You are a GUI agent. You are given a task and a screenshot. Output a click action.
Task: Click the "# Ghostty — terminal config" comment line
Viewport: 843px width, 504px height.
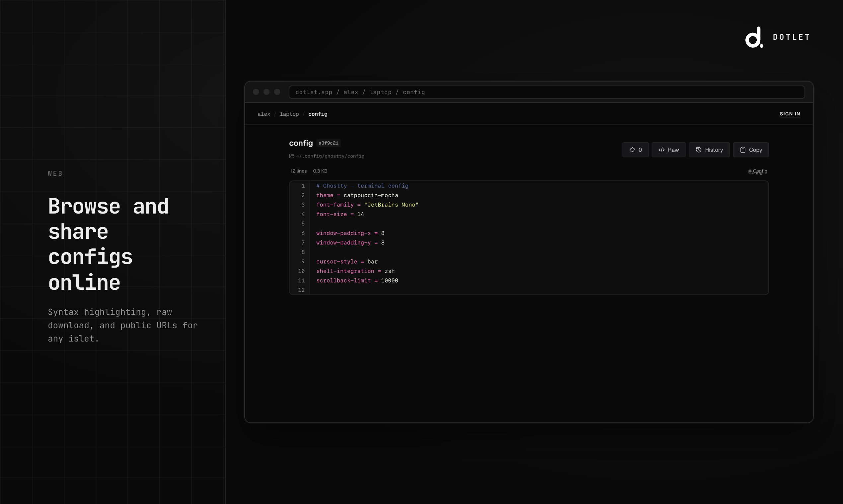[x=362, y=186]
